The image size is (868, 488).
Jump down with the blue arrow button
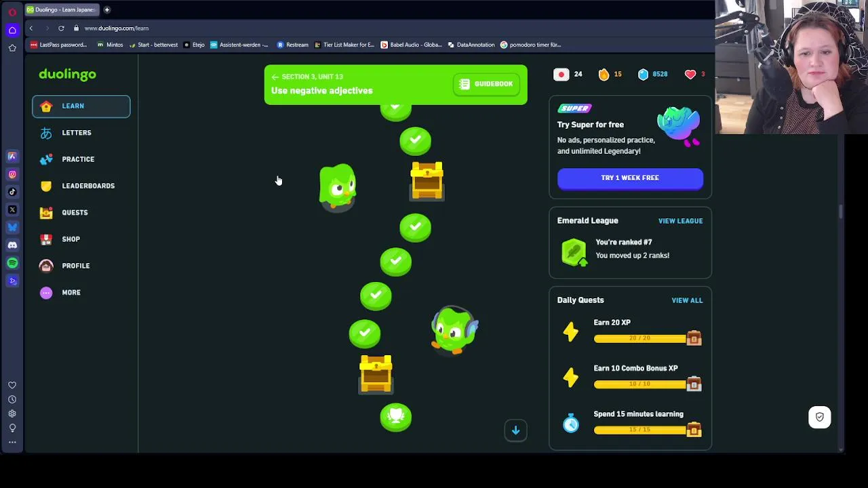point(515,430)
